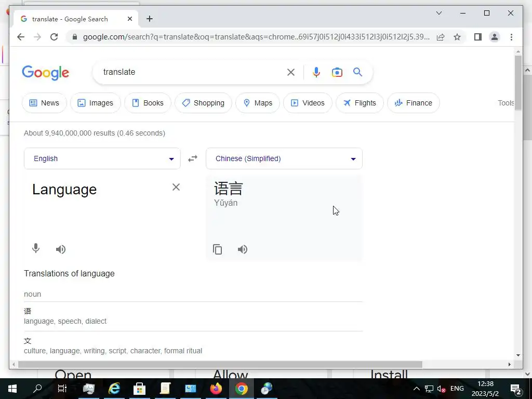The height and width of the screenshot is (399, 532).
Task: Bookmark this tab with the star
Action: 457,37
